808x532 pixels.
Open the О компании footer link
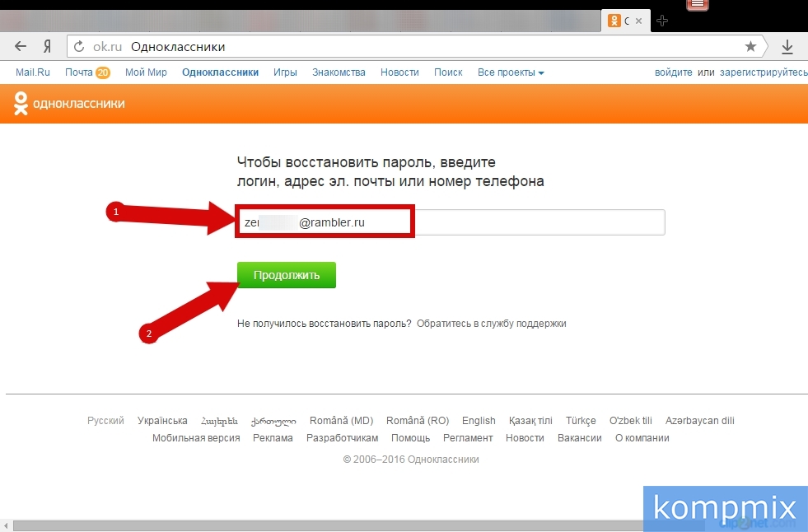642,438
